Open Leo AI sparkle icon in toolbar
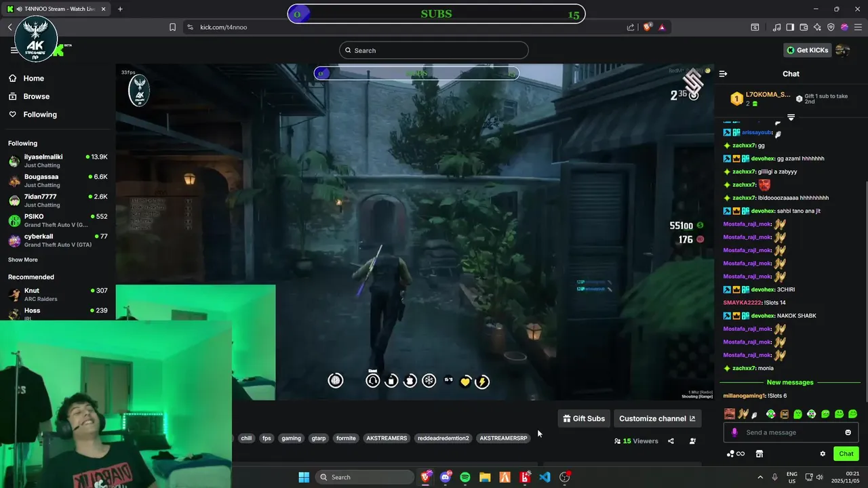This screenshot has width=868, height=488. [817, 27]
